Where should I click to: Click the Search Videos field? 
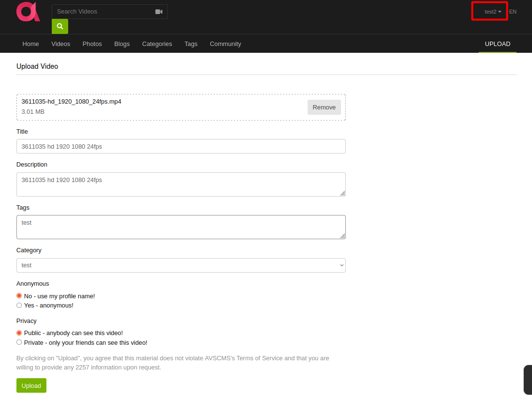pyautogui.click(x=102, y=11)
